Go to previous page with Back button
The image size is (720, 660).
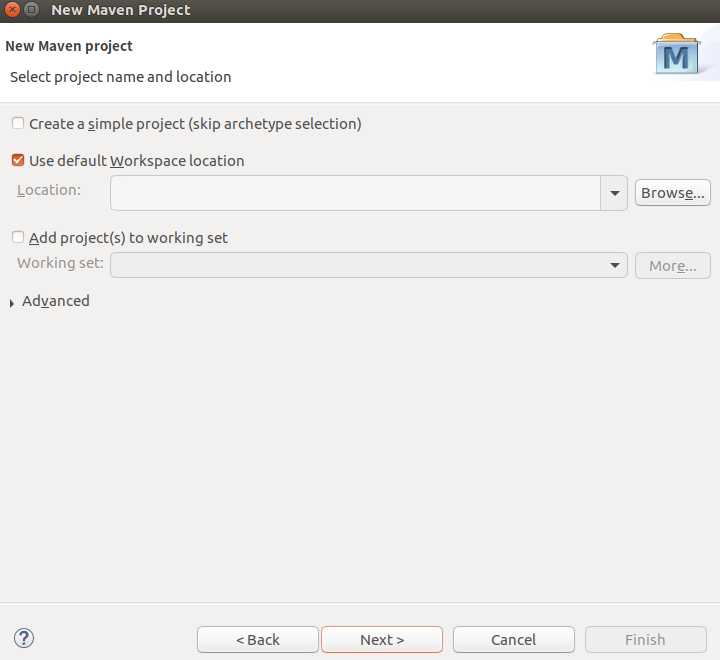[258, 639]
